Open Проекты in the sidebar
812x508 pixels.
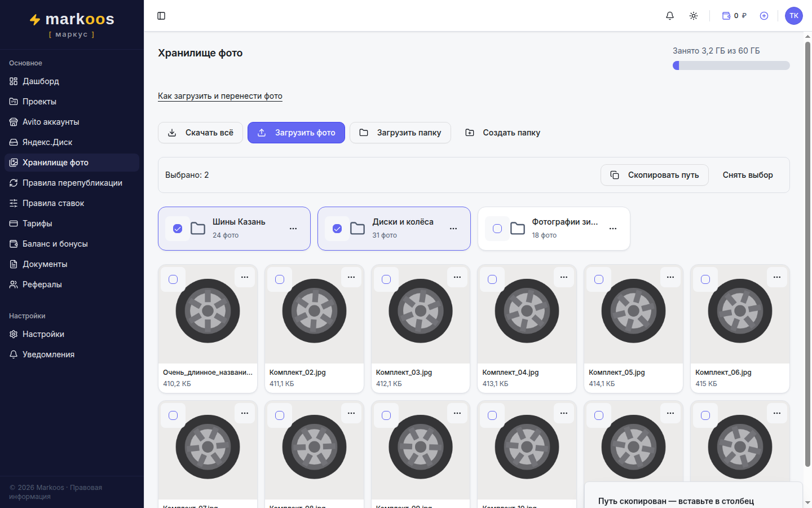[x=72, y=102]
